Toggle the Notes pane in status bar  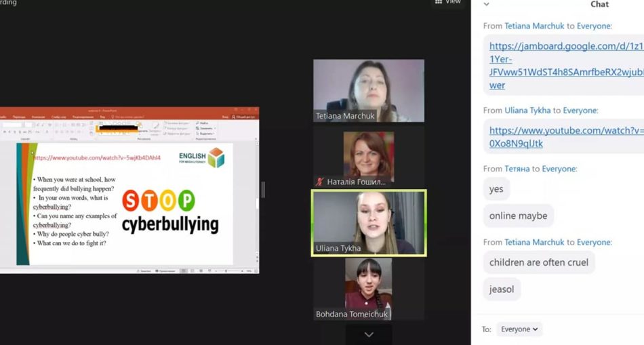click(143, 270)
